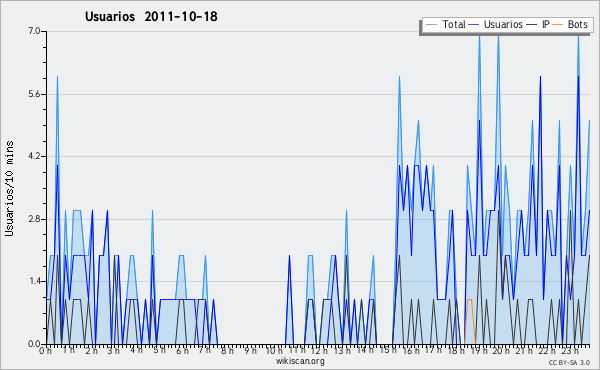Image resolution: width=600 pixels, height=370 pixels.
Task: Click the '3 h' x-axis label
Action: 114,350
